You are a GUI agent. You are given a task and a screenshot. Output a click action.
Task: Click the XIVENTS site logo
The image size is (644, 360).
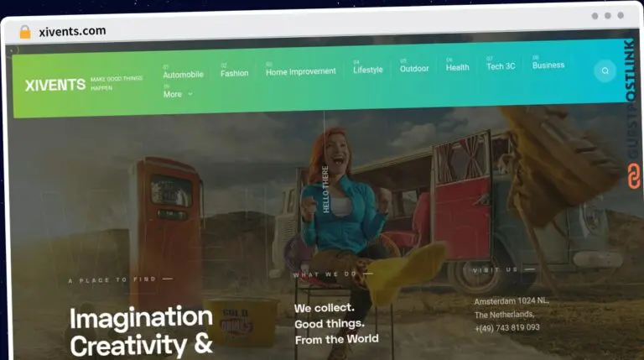coord(55,85)
